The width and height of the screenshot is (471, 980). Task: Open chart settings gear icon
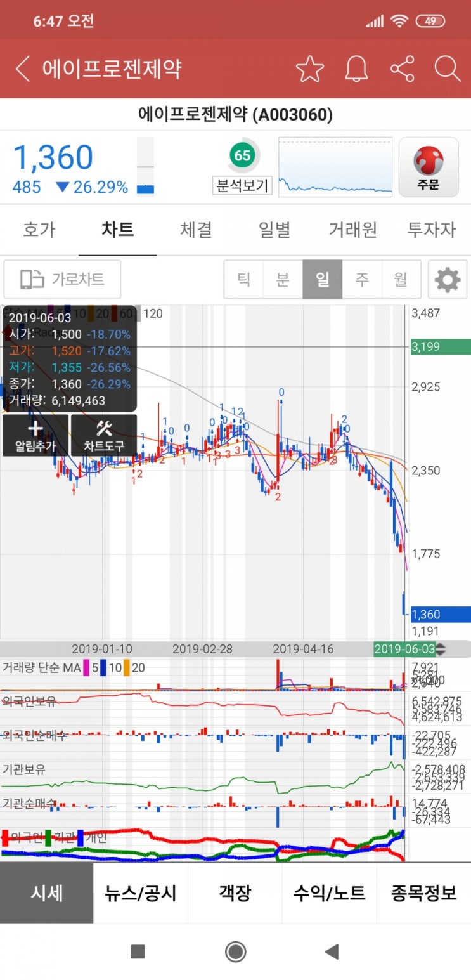click(448, 279)
